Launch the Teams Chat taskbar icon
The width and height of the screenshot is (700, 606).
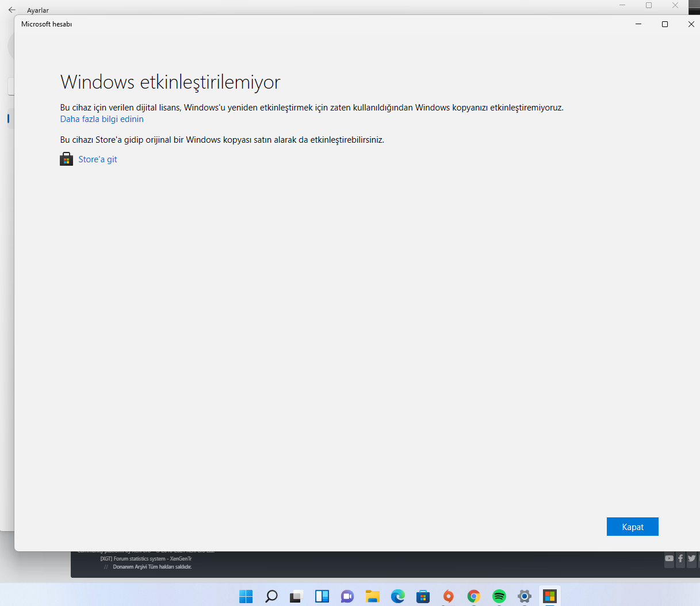pos(347,596)
